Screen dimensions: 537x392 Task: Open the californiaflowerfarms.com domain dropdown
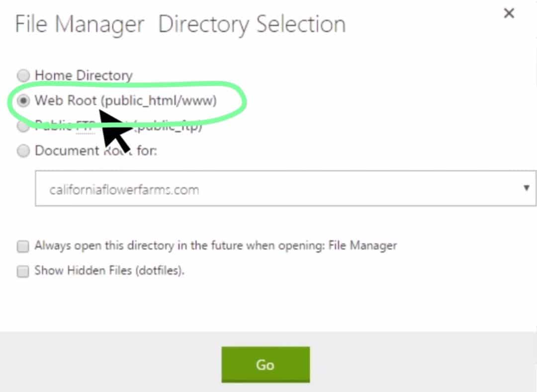[x=285, y=188]
